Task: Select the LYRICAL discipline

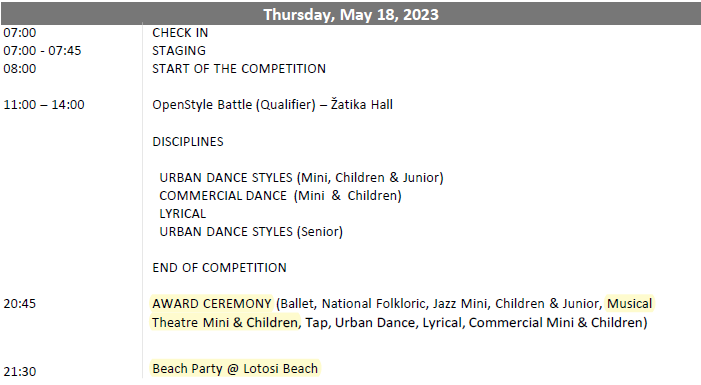Action: click(182, 214)
